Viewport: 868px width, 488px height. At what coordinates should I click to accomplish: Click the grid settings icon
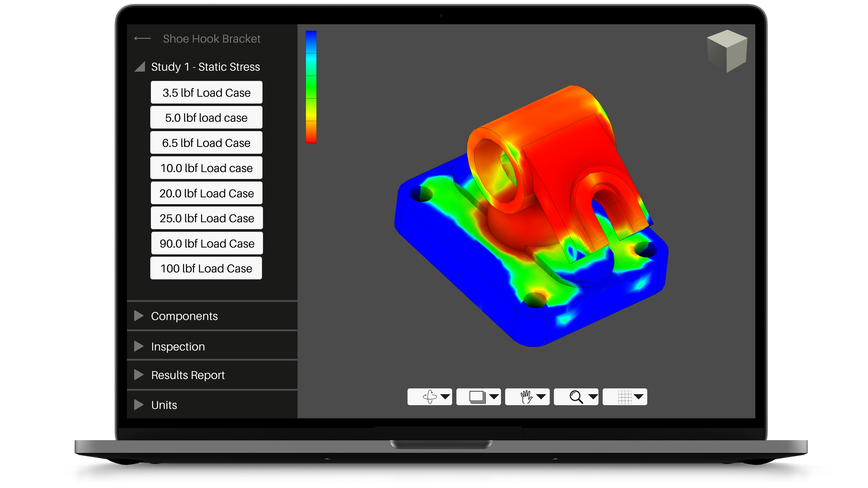(x=625, y=397)
